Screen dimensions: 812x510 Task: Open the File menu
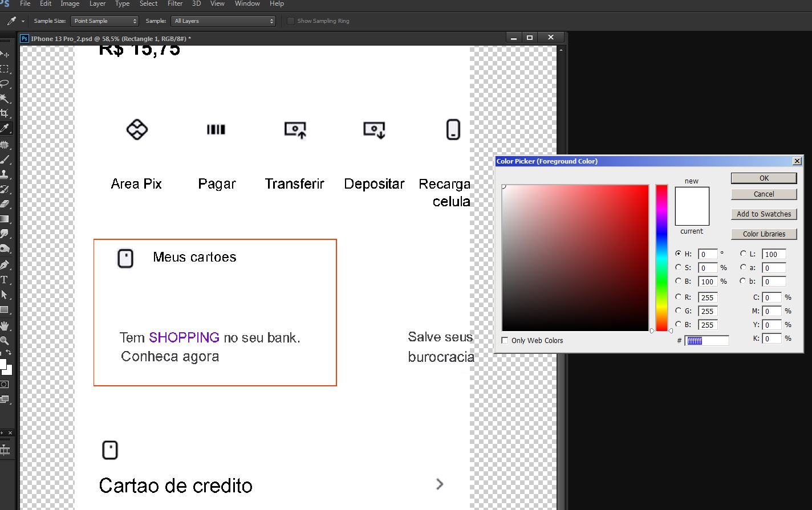(x=25, y=3)
